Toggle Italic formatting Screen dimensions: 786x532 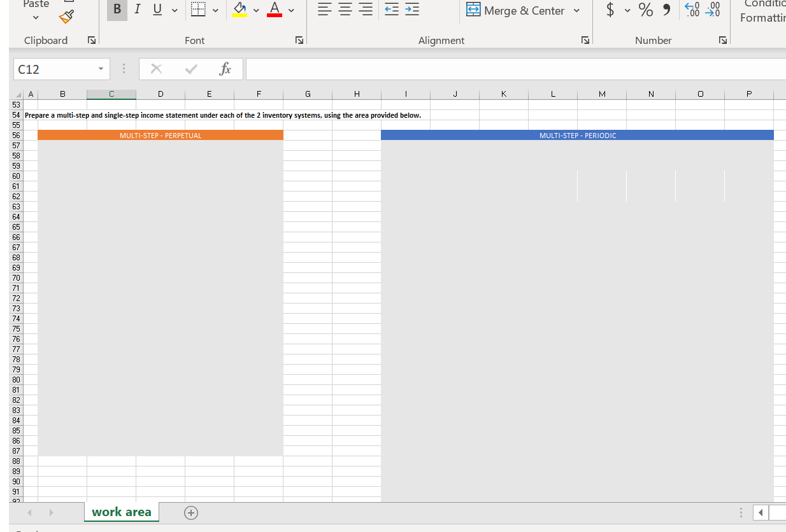(x=136, y=10)
